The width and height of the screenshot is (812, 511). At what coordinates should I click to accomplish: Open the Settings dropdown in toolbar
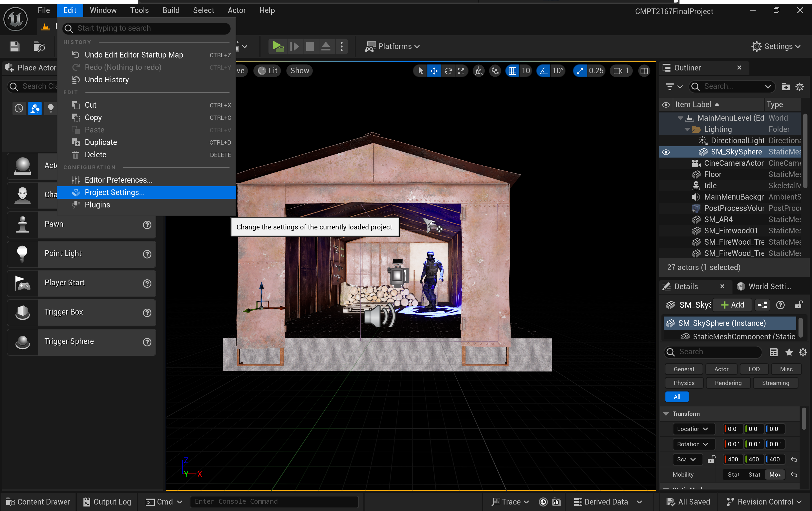coord(776,46)
